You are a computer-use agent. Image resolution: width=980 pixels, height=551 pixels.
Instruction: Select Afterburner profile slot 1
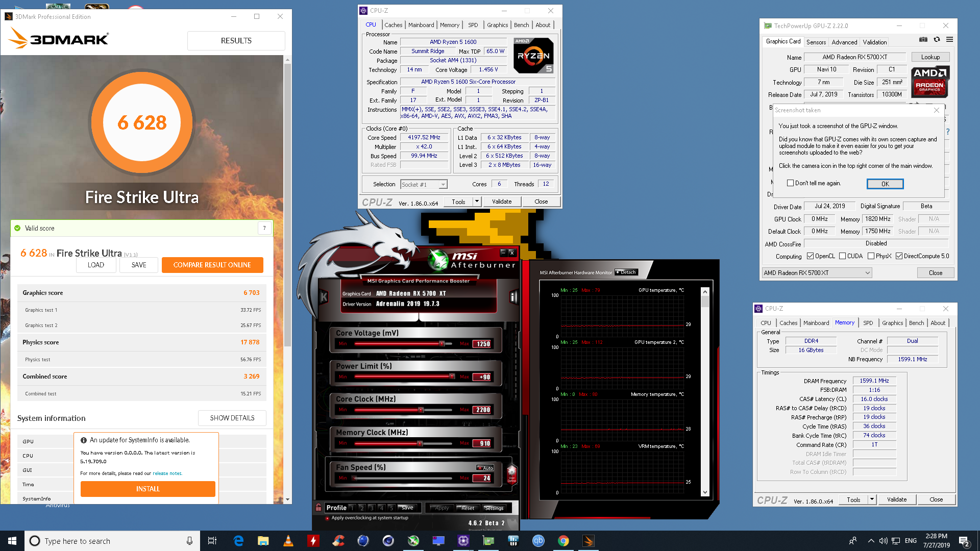352,508
